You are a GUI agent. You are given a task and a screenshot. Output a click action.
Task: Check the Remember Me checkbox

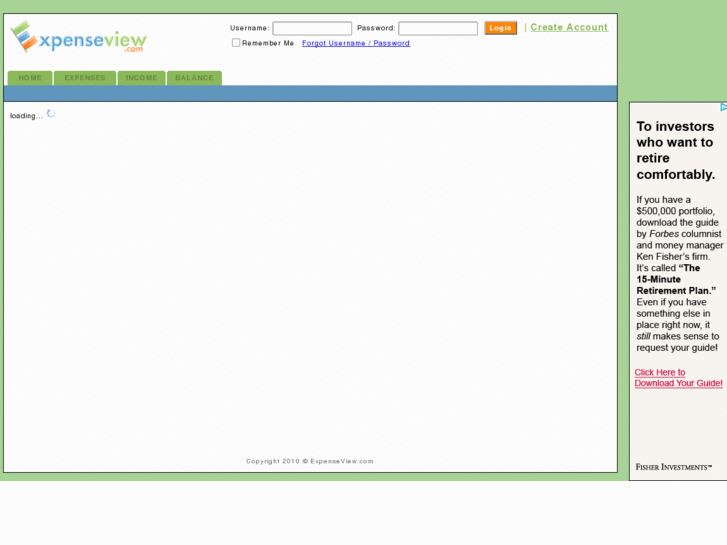(236, 43)
